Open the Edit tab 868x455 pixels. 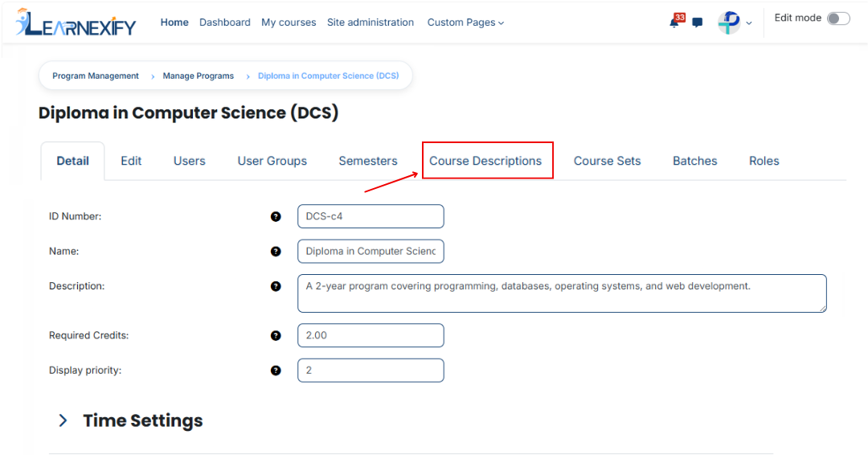131,161
